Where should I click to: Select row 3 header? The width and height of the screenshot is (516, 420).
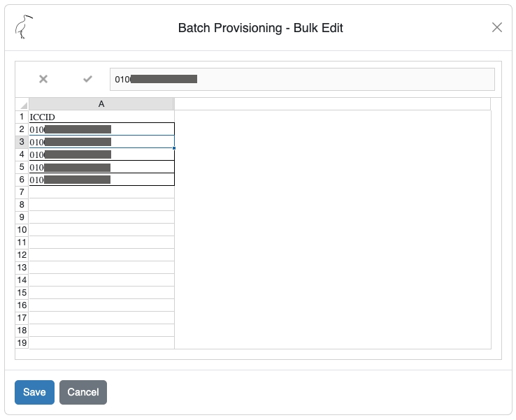coord(22,142)
